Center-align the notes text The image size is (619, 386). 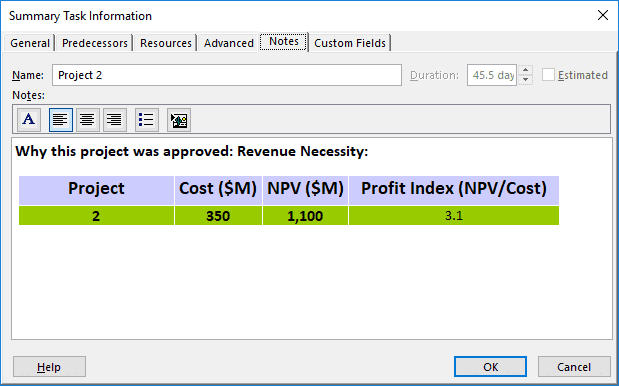[x=88, y=120]
